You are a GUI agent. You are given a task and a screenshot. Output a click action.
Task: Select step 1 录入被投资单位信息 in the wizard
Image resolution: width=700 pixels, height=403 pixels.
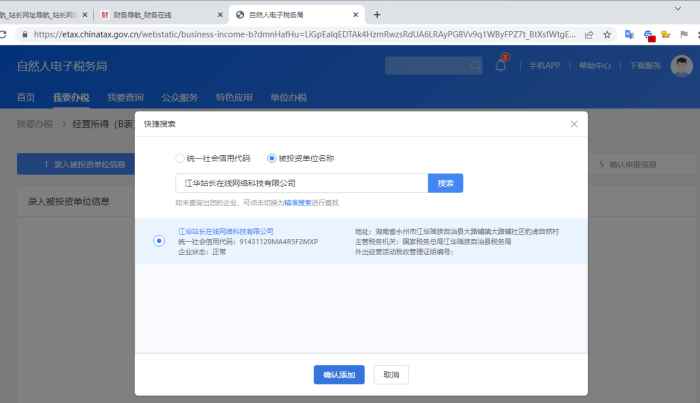(76, 164)
